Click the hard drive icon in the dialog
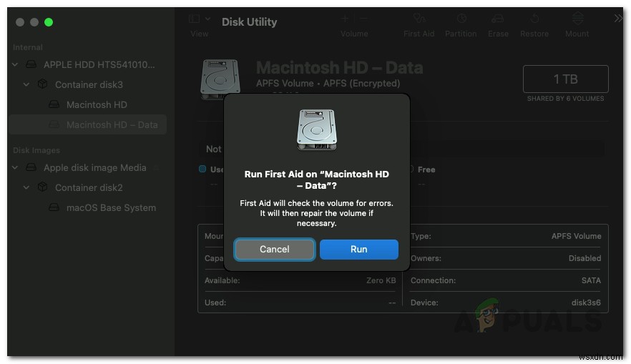This screenshot has width=631, height=364. (x=317, y=130)
